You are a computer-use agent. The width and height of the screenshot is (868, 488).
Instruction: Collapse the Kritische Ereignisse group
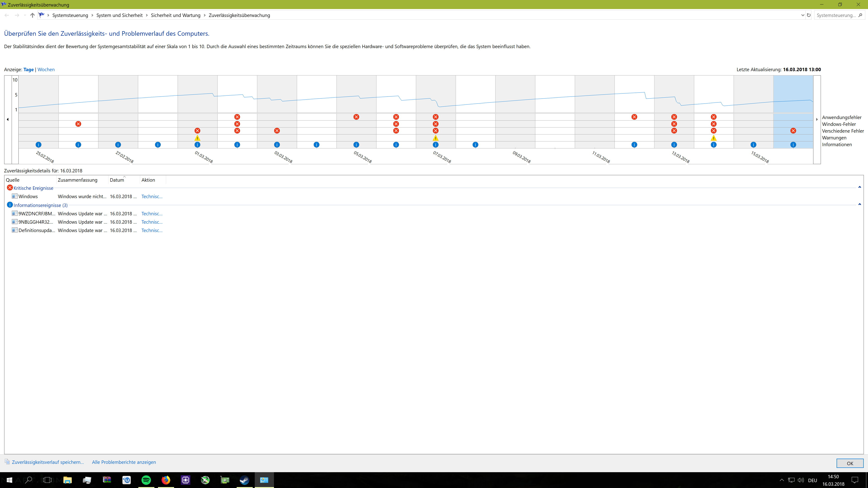pos(860,187)
